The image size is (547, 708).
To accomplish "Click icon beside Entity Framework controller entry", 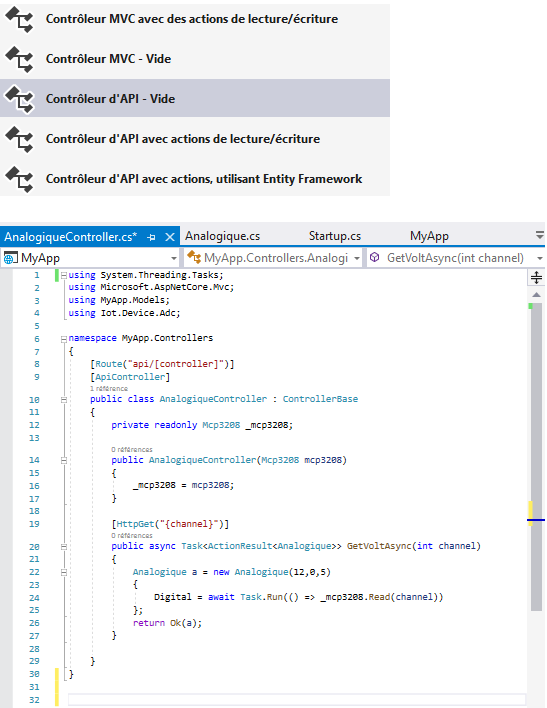I will [x=19, y=179].
